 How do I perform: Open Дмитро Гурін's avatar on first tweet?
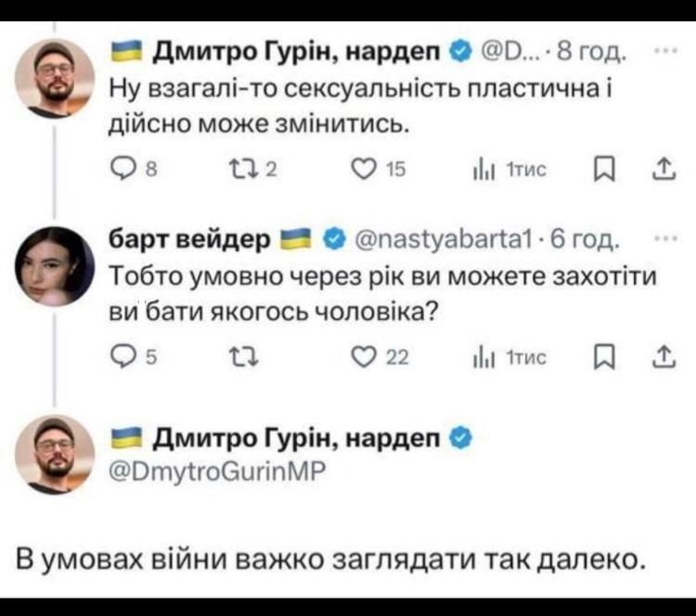click(56, 78)
